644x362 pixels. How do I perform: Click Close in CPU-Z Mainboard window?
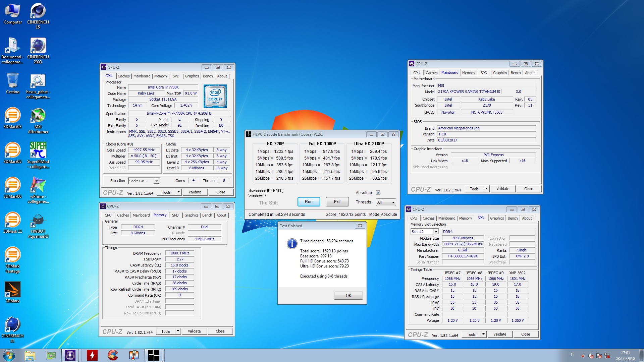[x=529, y=189]
